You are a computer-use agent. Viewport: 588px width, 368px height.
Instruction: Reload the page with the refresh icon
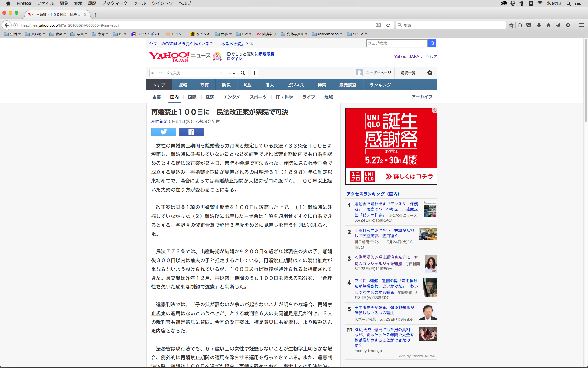[388, 25]
